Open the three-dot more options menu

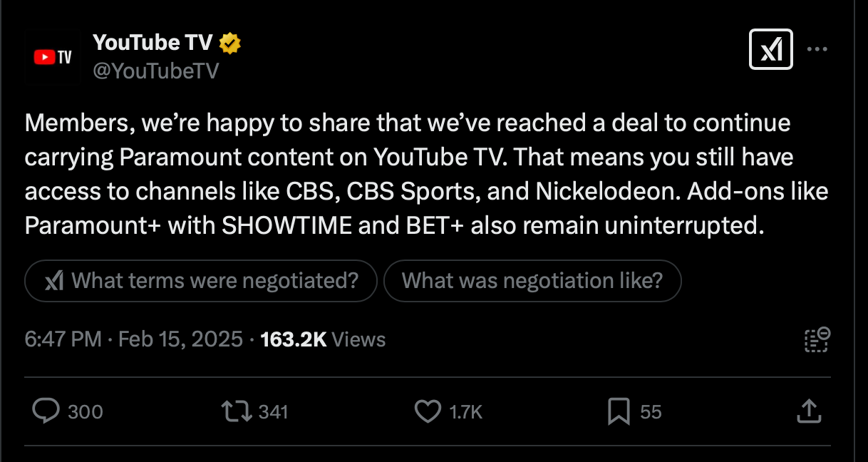pyautogui.click(x=817, y=49)
